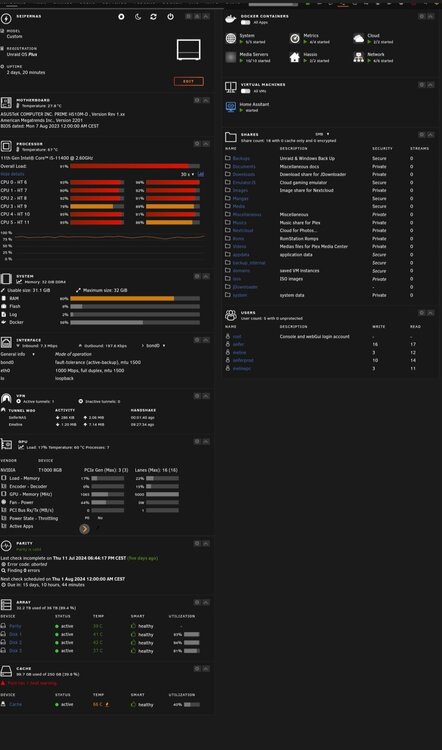Open the Documents share
Screen dimensions: 442x750
click(244, 166)
